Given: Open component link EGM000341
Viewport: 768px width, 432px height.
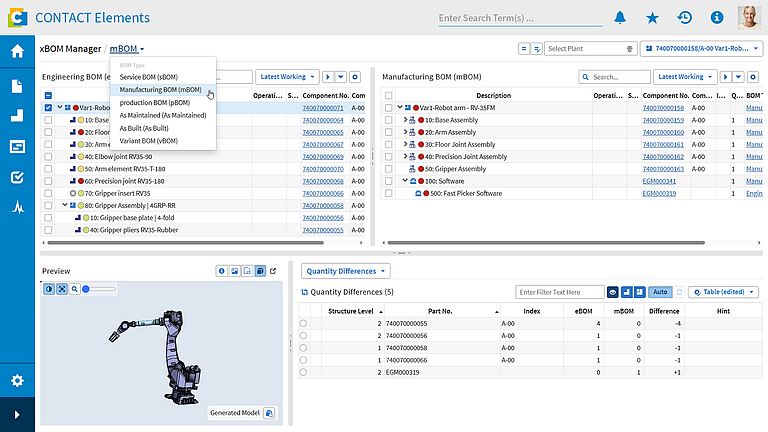Looking at the screenshot, I should coord(659,181).
